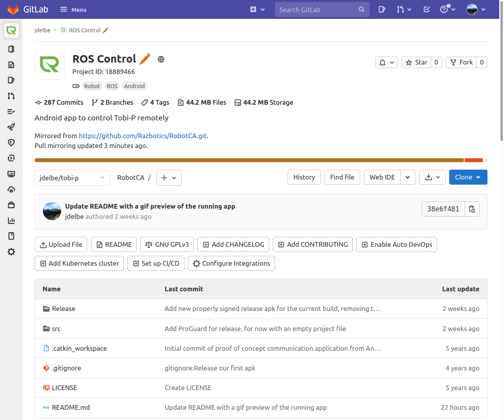The height and width of the screenshot is (420, 504).
Task: Open the GNU GPLv3 license button
Action: (x=167, y=244)
